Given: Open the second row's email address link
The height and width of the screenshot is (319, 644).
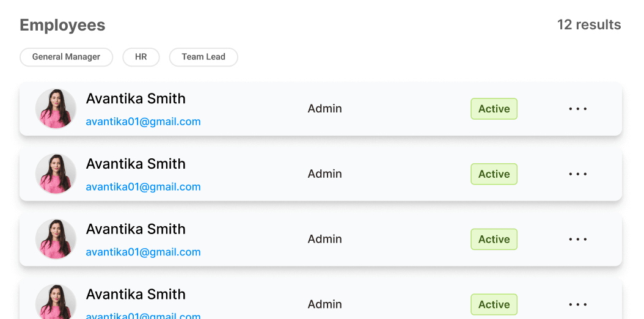Looking at the screenshot, I should click(x=143, y=187).
